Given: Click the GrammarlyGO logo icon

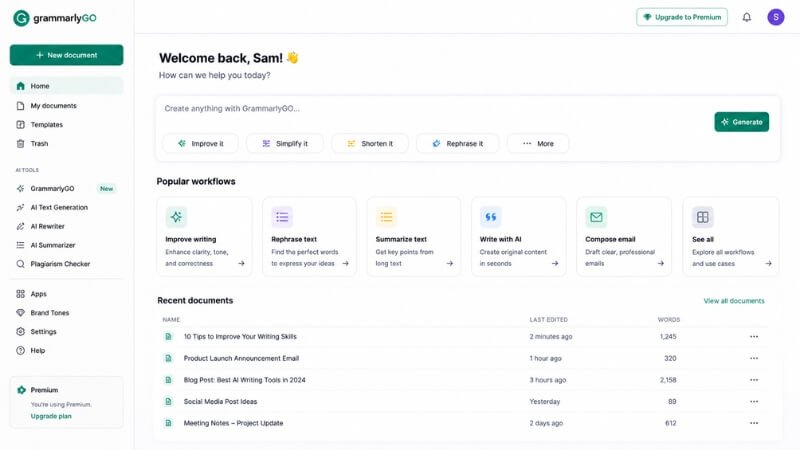Looking at the screenshot, I should (21, 18).
